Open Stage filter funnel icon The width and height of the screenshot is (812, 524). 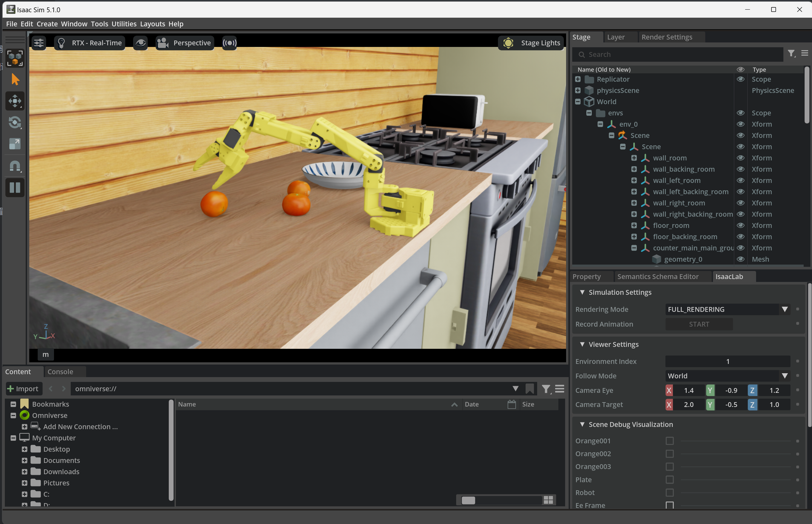tap(791, 54)
